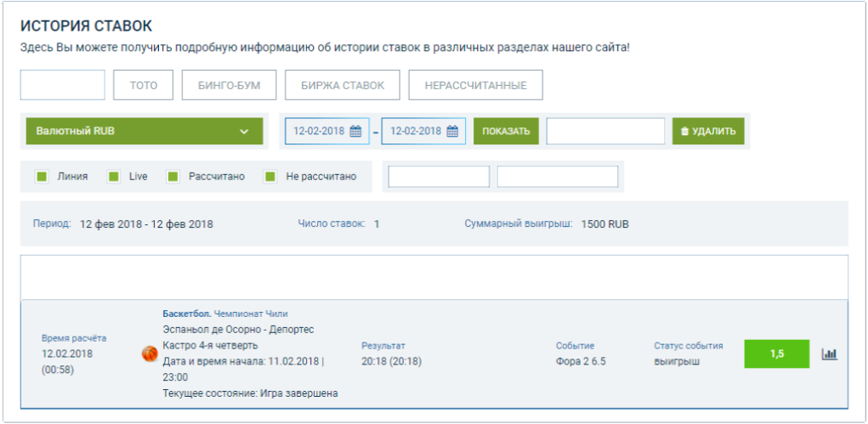Click the empty field left of УДАЛИТЬ
This screenshot has height=424, width=868.
605,132
